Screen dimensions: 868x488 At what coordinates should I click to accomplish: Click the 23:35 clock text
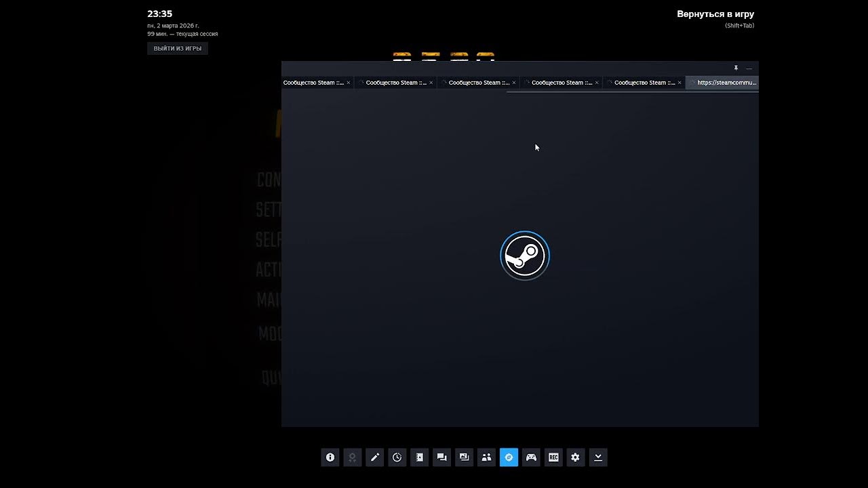(160, 14)
